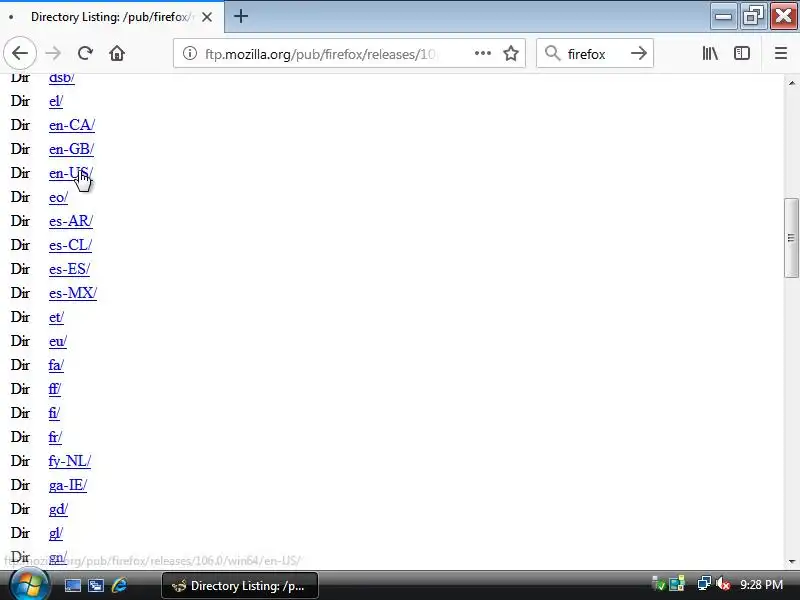
Task: Open the Firefox hamburger menu
Action: (x=781, y=53)
